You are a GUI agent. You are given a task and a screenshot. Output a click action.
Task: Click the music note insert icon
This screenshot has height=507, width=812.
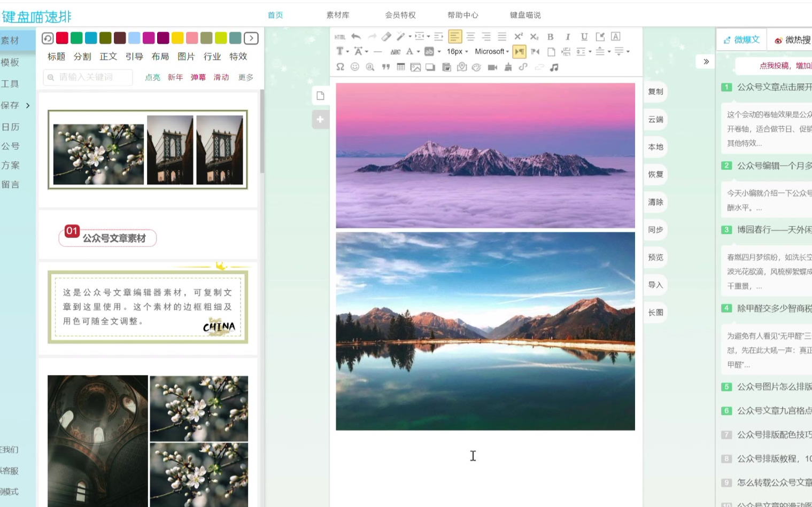(554, 67)
